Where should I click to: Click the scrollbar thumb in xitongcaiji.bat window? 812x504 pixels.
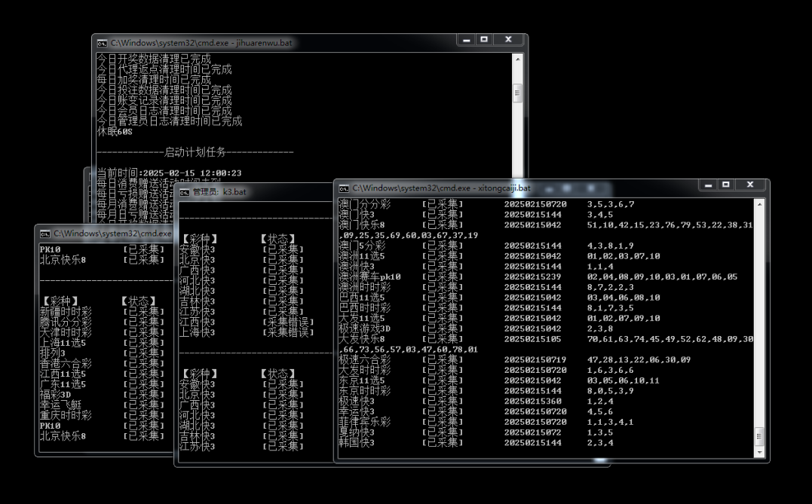click(760, 437)
